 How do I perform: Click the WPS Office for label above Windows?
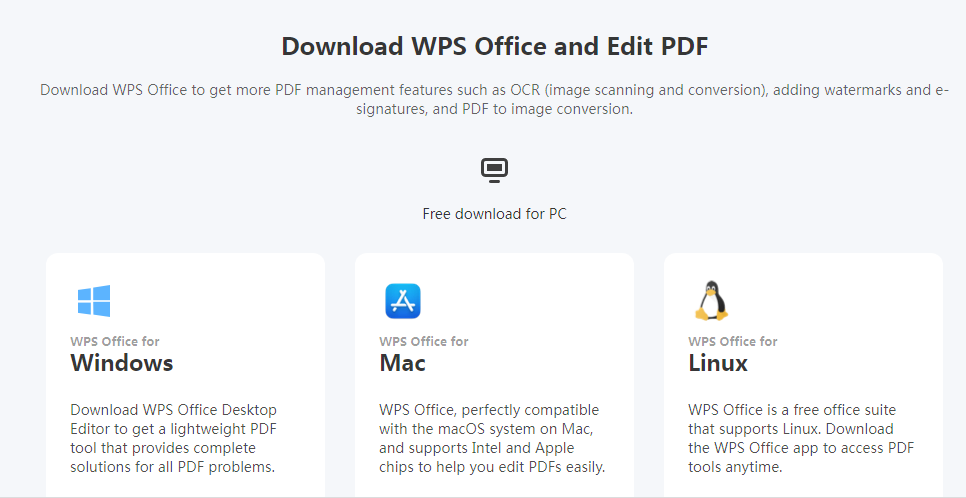pyautogui.click(x=115, y=341)
